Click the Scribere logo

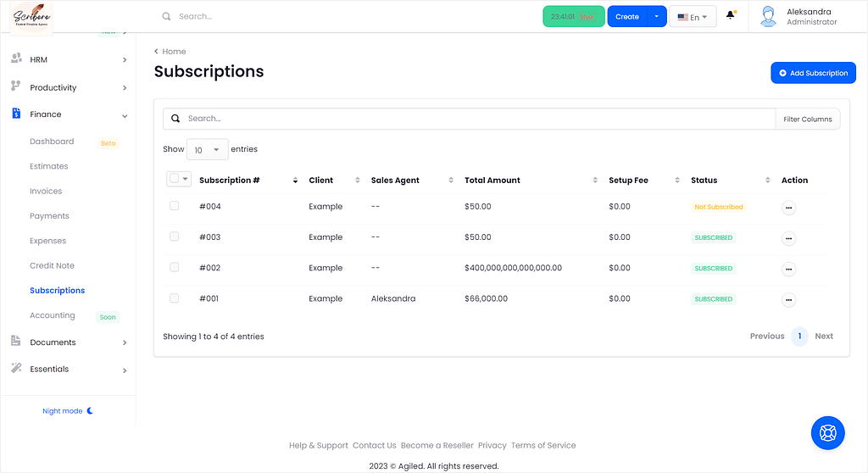click(31, 17)
